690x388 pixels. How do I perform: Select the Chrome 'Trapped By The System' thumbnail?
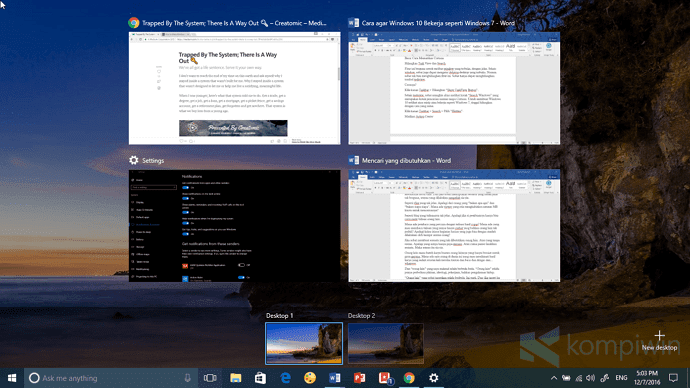(x=235, y=88)
